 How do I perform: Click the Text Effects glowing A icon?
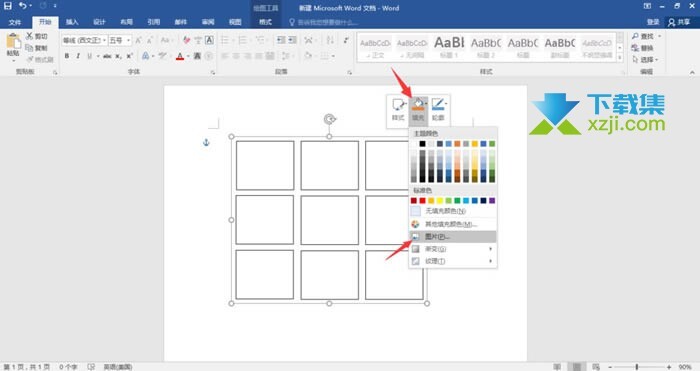[x=145, y=56]
